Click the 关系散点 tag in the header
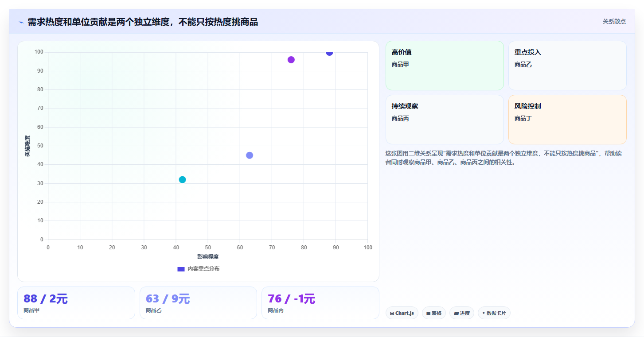Screen dimensions: 644x337 (614, 21)
